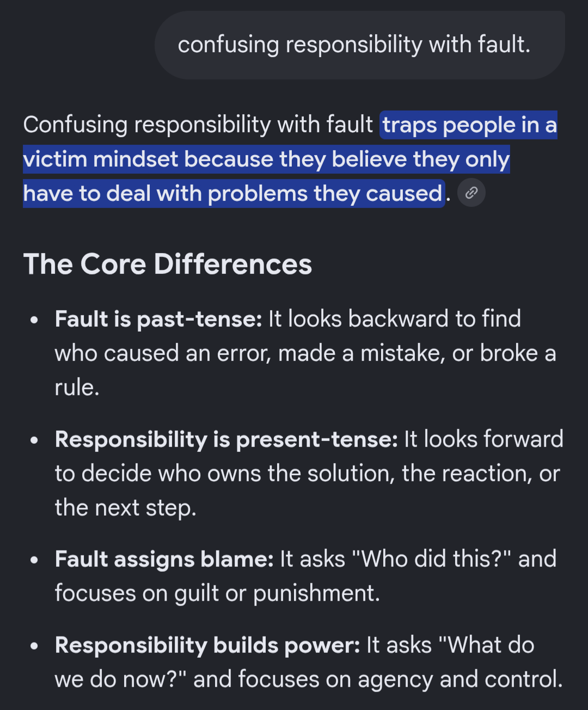Select the bold label 'Responsibility builds power:'
This screenshot has height=710, width=588.
[207, 645]
